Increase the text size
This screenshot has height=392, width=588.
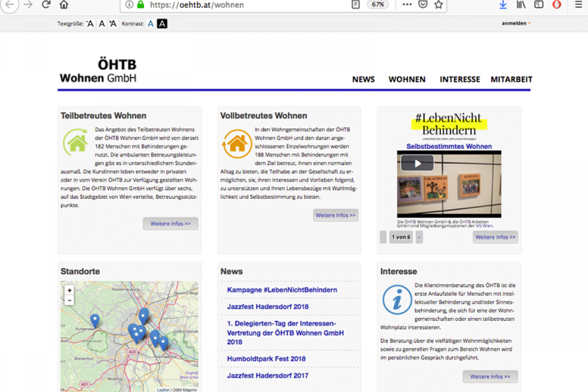click(113, 24)
